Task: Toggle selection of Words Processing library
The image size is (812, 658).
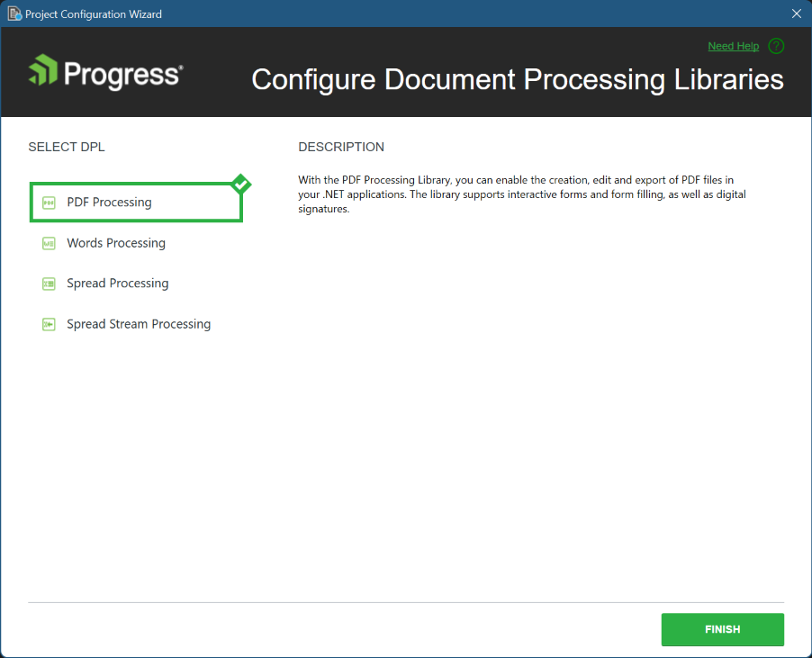Action: [115, 242]
